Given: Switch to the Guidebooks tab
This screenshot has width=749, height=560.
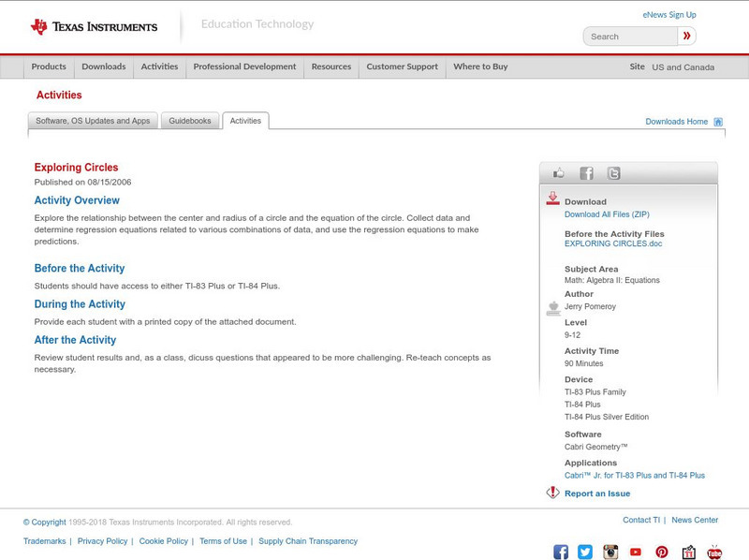Looking at the screenshot, I should [188, 121].
